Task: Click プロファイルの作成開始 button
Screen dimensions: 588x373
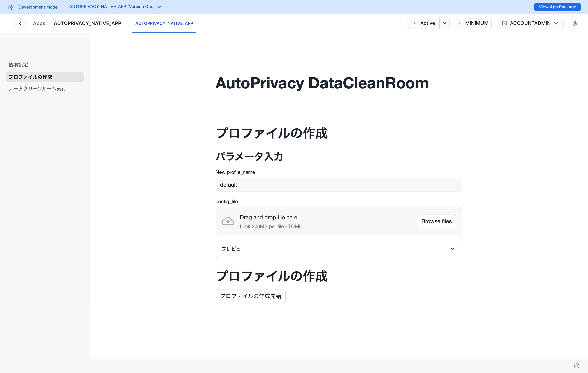Action: [250, 296]
